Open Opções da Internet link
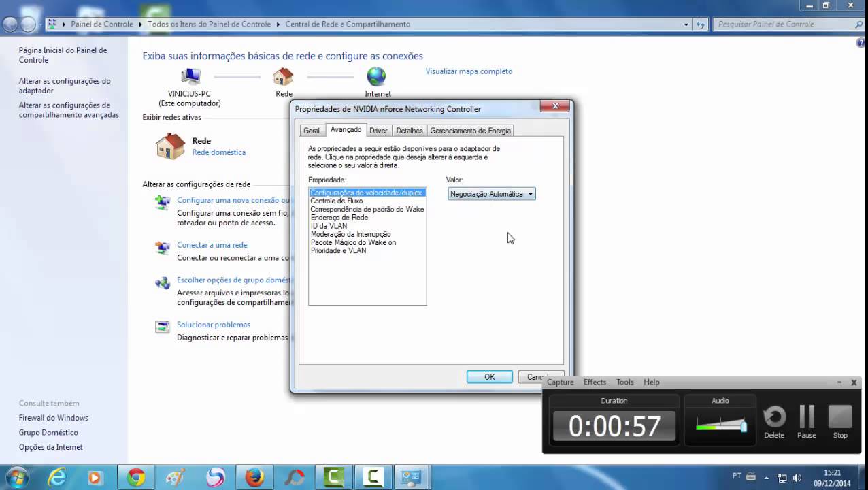The image size is (868, 490). [51, 447]
